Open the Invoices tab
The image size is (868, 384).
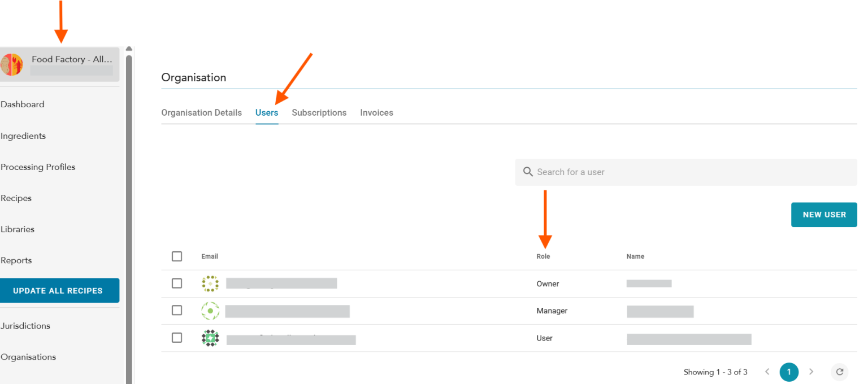376,112
